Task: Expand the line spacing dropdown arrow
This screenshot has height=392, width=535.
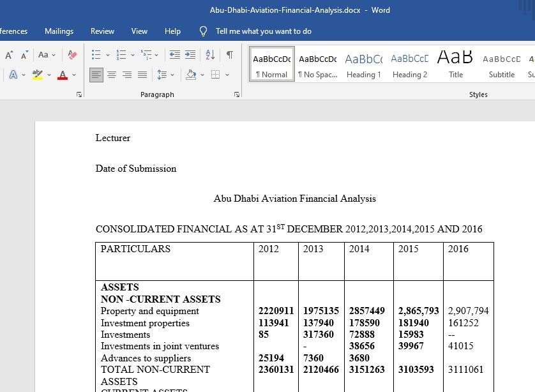Action: point(172,74)
